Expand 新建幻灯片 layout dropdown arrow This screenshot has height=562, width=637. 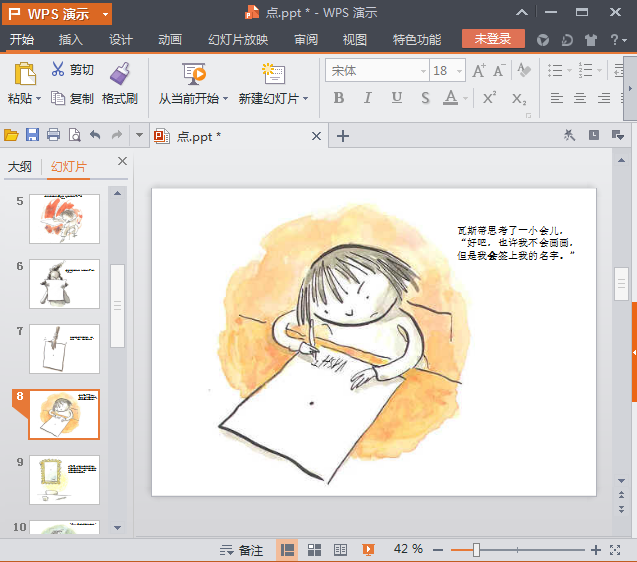(x=306, y=99)
